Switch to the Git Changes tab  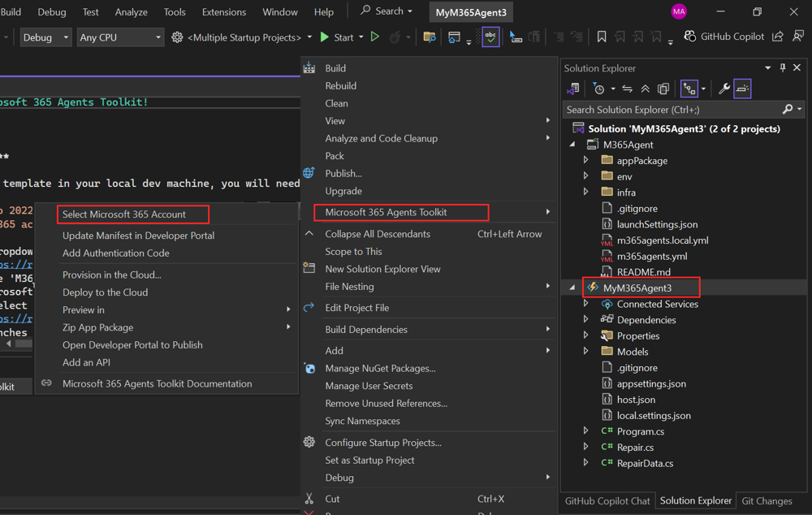tap(767, 501)
